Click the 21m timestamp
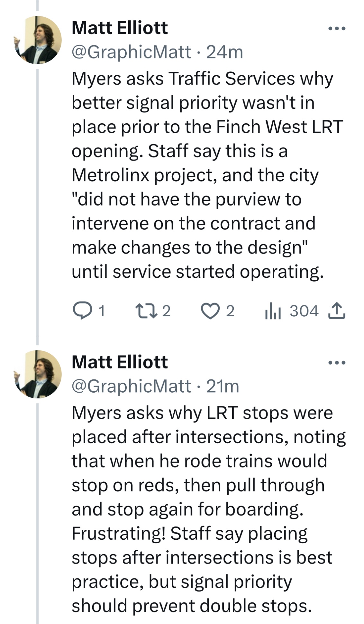Viewport: 364px width, 624px height. (x=223, y=386)
